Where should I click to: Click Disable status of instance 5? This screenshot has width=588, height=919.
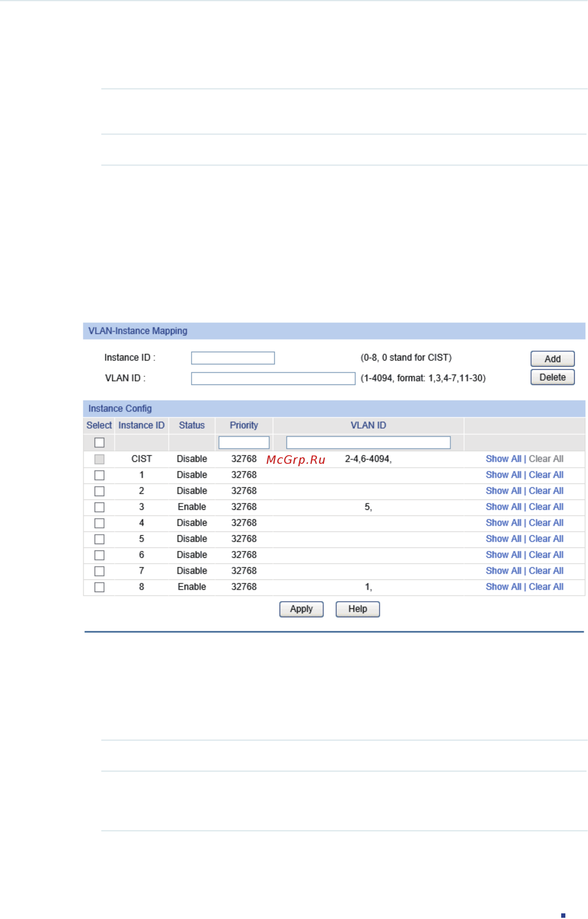tap(192, 539)
